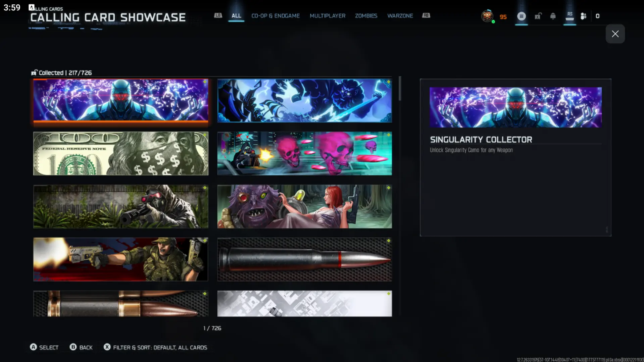This screenshot has width=644, height=362.
Task: Open the player emblem avatar
Action: [x=487, y=16]
